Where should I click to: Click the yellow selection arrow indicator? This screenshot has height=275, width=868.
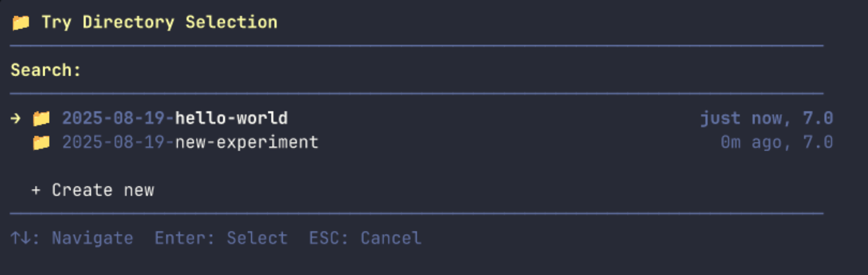16,118
